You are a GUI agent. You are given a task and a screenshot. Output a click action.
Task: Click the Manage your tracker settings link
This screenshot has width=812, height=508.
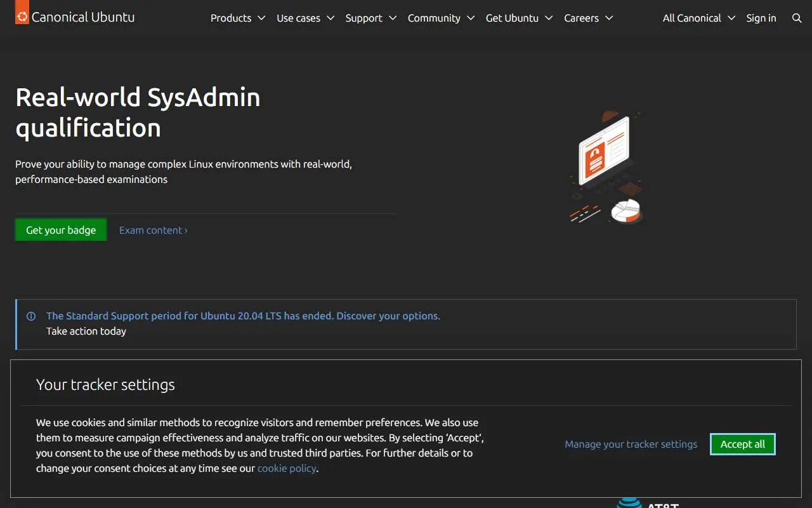coord(631,444)
